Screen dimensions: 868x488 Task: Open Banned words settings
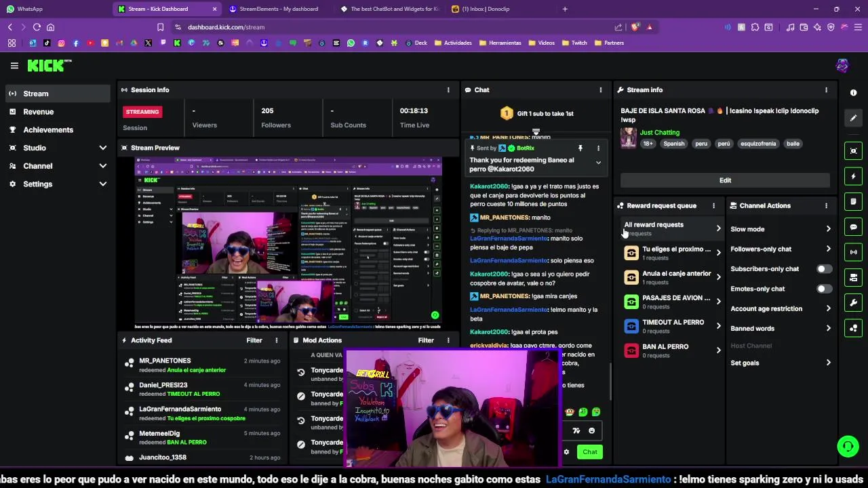781,329
